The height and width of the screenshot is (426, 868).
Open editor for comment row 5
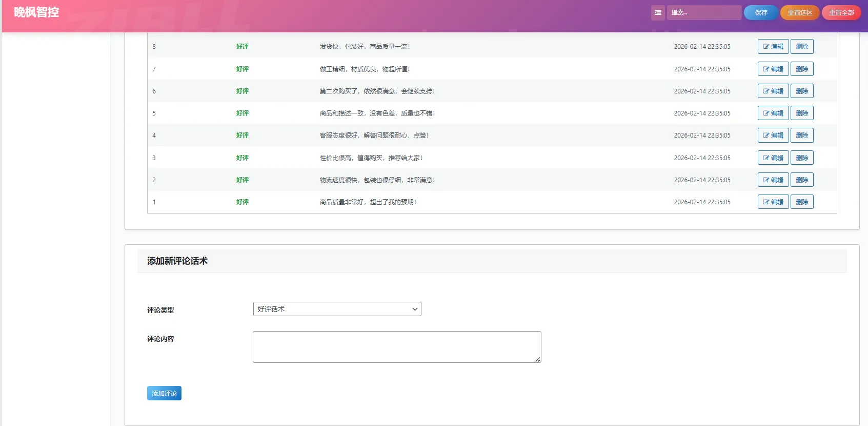point(773,113)
